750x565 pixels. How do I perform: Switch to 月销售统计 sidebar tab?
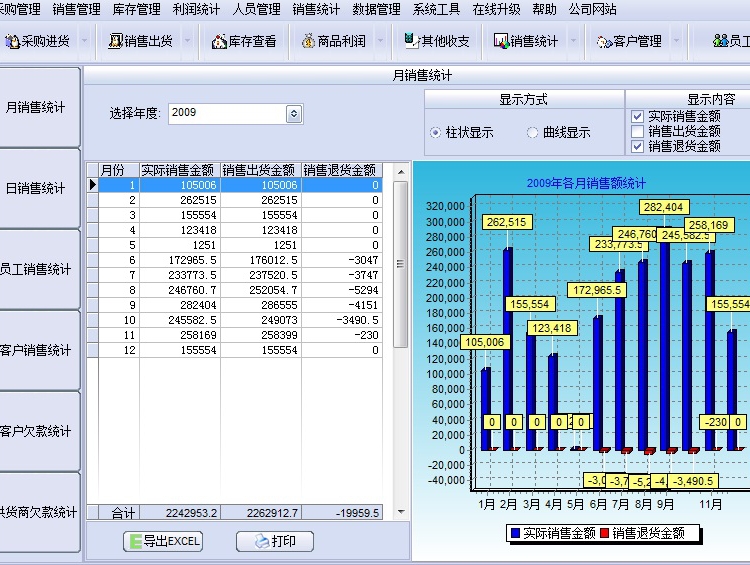[39, 107]
